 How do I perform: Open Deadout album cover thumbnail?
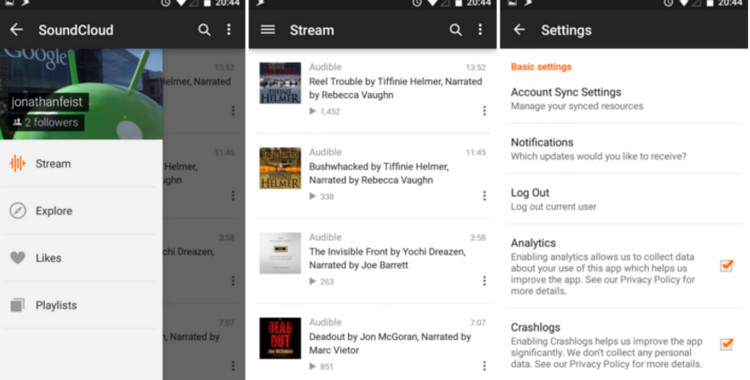[280, 338]
